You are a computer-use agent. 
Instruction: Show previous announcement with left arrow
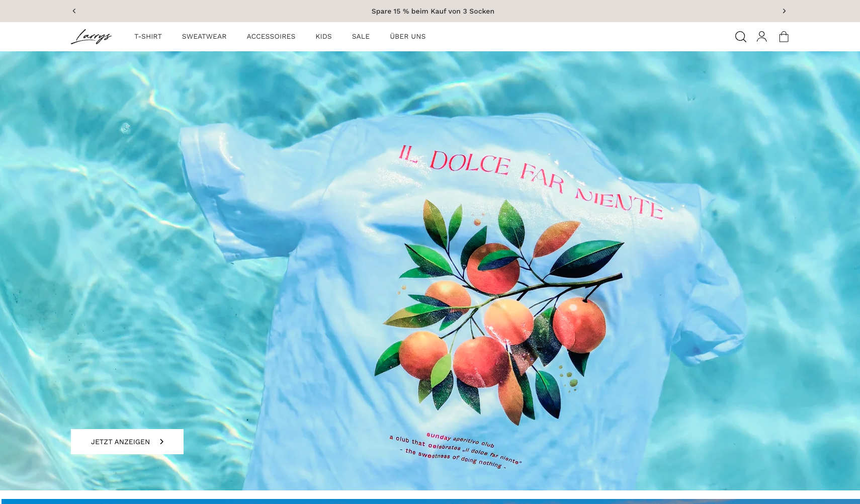pyautogui.click(x=74, y=11)
